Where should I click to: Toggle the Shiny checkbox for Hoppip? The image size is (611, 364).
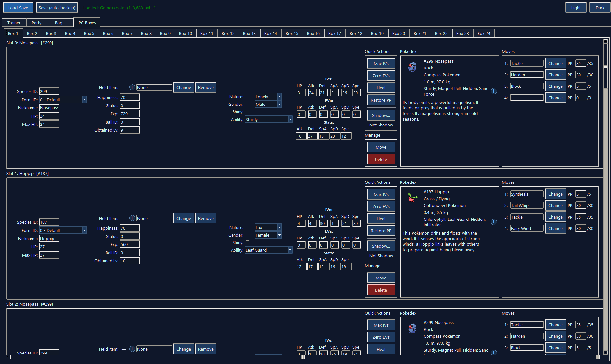[x=248, y=242]
